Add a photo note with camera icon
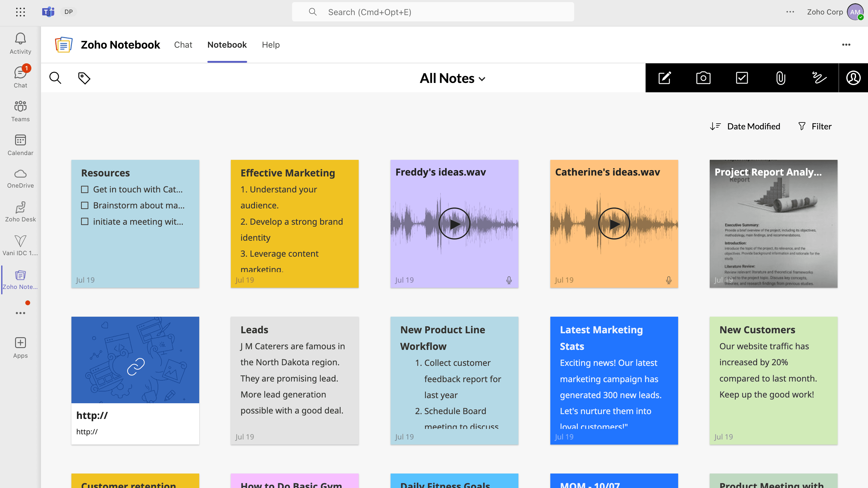Screen dimensions: 868x488 (703, 78)
